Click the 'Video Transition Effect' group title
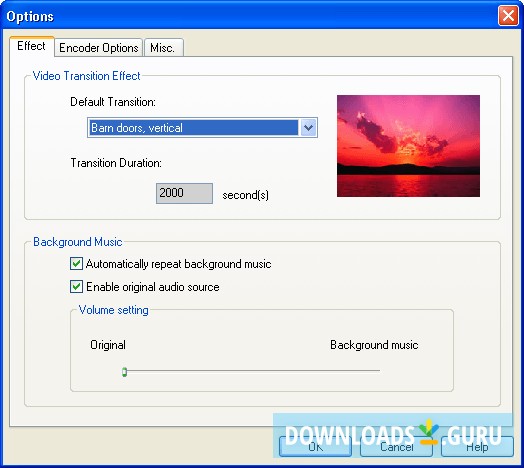The image size is (524, 468). pyautogui.click(x=87, y=76)
